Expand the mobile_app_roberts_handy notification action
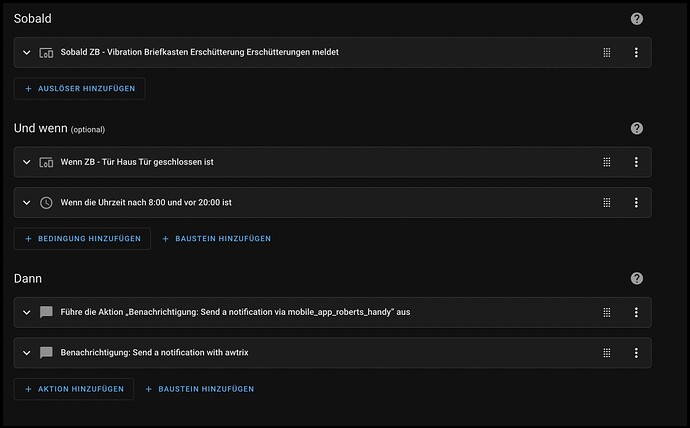The height and width of the screenshot is (428, 690). click(27, 312)
